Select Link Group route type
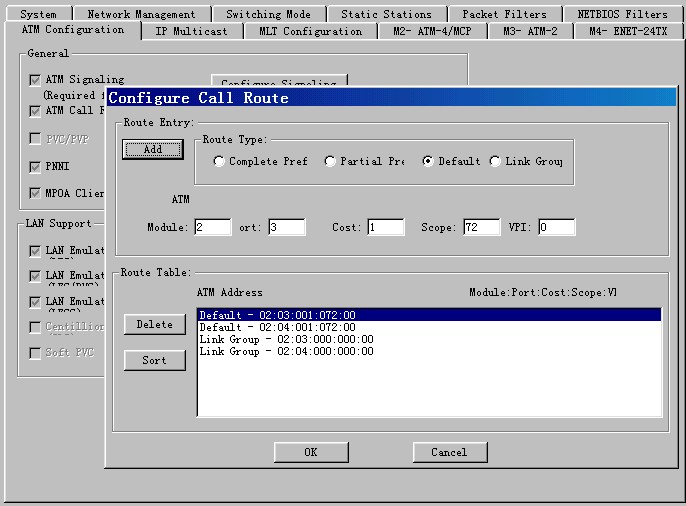Viewport: 686px width, 506px height. (495, 162)
